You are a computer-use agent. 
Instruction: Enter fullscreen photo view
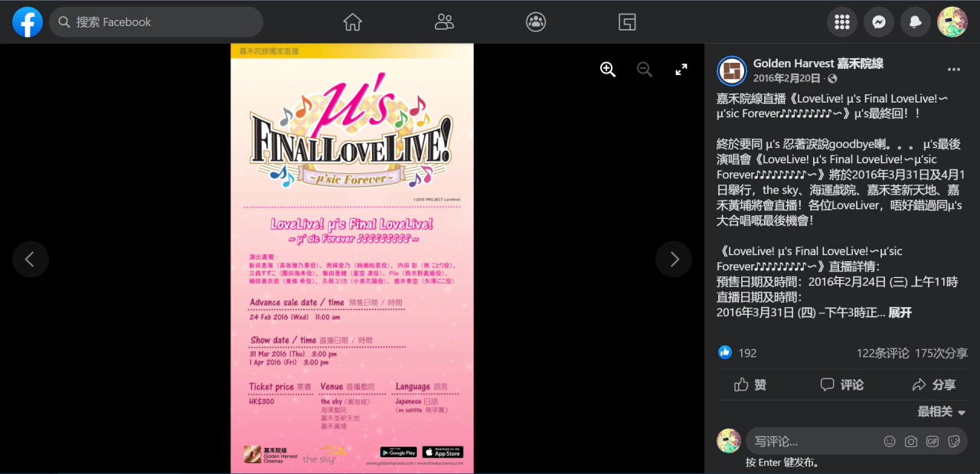[681, 70]
